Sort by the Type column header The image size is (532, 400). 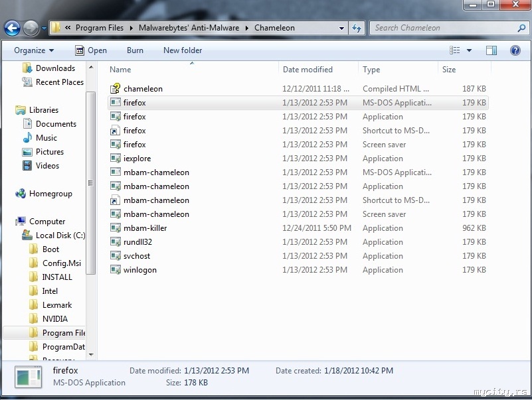coord(371,70)
